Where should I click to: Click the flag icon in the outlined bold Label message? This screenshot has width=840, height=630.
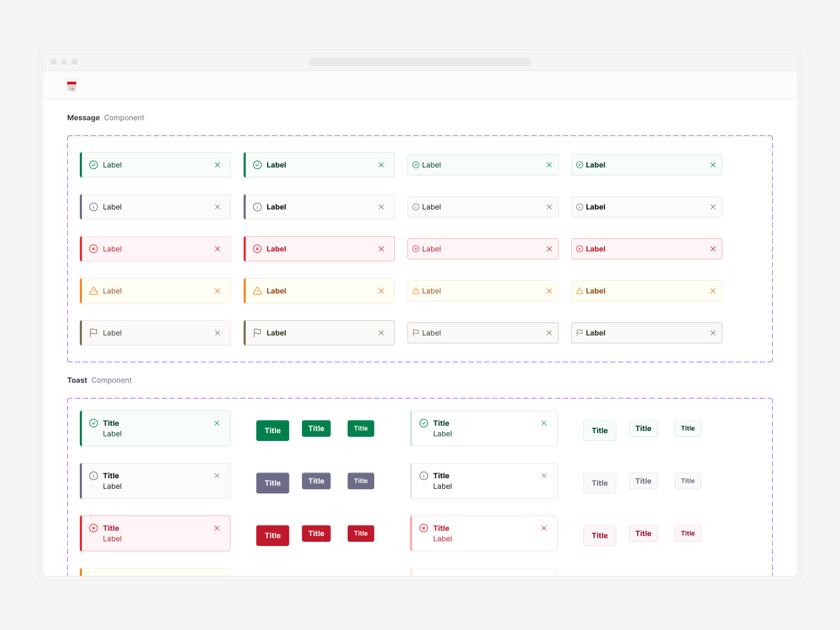coord(580,333)
